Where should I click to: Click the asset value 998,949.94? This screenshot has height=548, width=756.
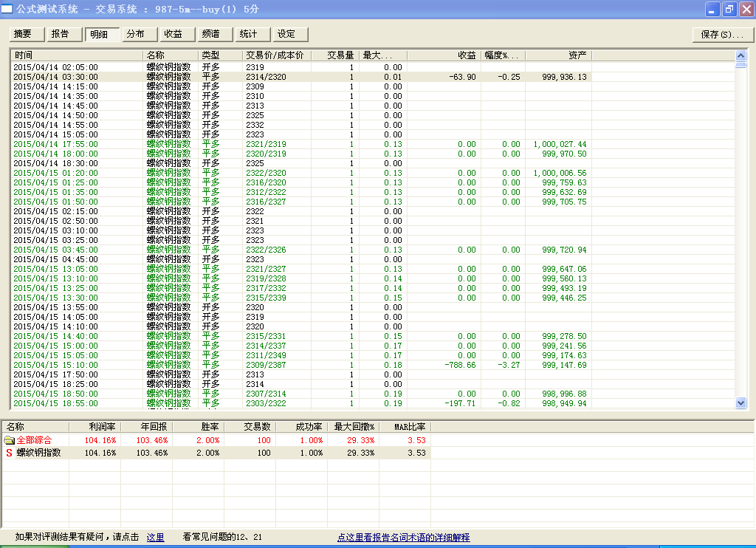(564, 403)
